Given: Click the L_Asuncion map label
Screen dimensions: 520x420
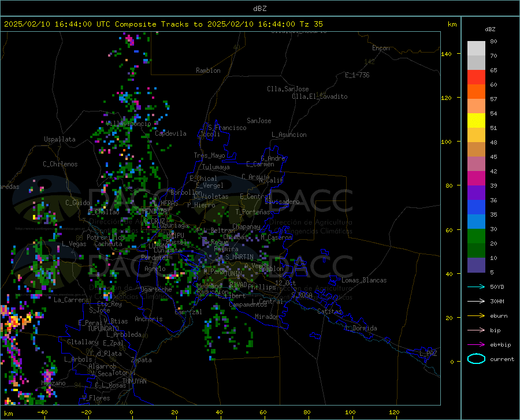Looking at the screenshot, I should coord(289,135).
